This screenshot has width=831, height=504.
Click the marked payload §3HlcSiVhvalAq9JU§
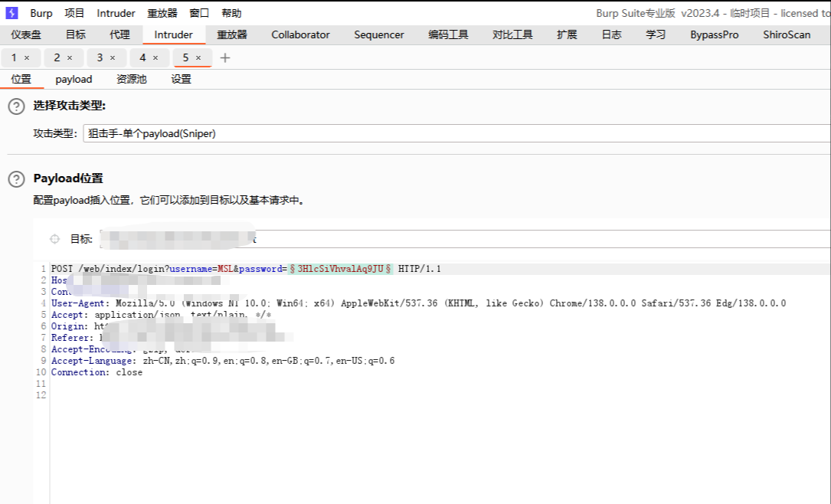click(341, 269)
